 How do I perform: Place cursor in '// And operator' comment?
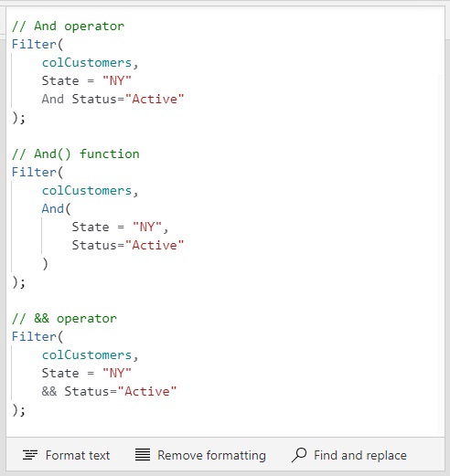68,26
